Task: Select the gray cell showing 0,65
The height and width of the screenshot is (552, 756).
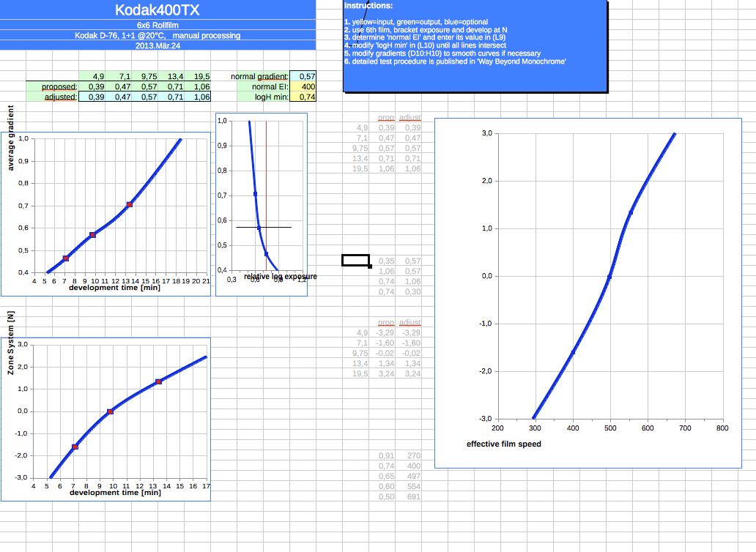Action: (x=382, y=477)
